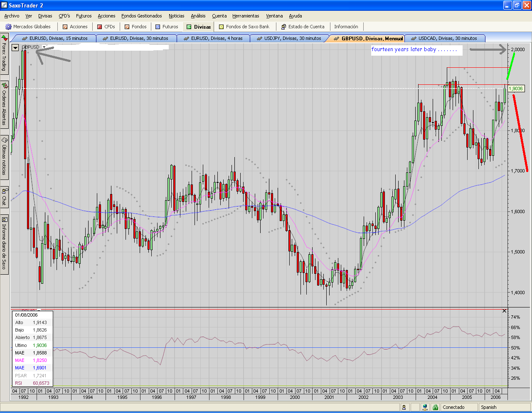Click the 2004 year on time axis
The image size is (532, 413).
(432, 397)
